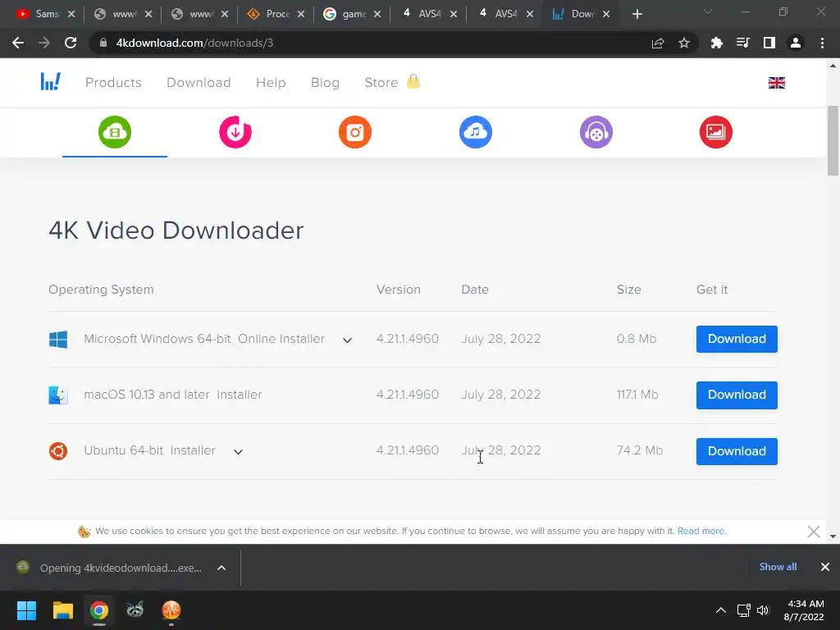Open the Store page
The height and width of the screenshot is (630, 840).
[381, 83]
